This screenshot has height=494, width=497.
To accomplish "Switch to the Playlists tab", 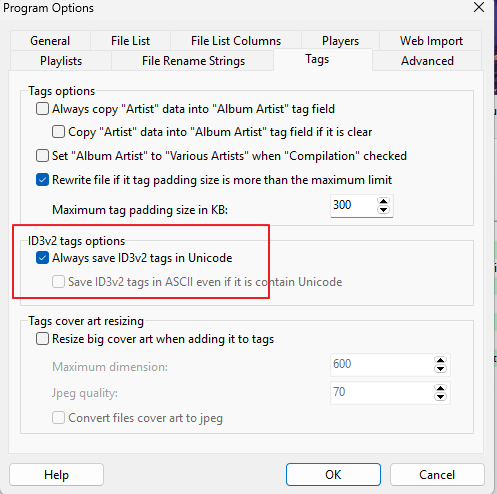I will 61,61.
